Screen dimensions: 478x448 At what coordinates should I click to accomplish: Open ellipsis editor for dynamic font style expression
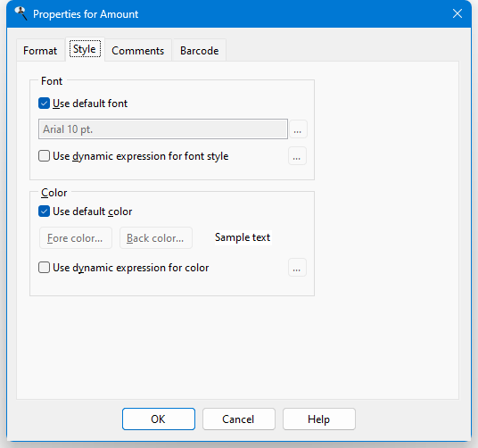(297, 156)
